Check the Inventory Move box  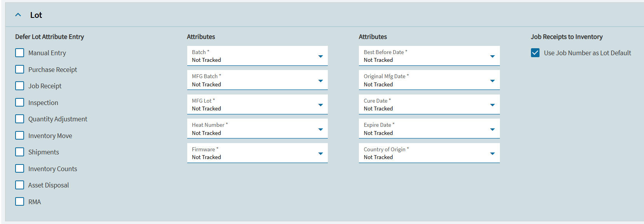[x=20, y=135]
